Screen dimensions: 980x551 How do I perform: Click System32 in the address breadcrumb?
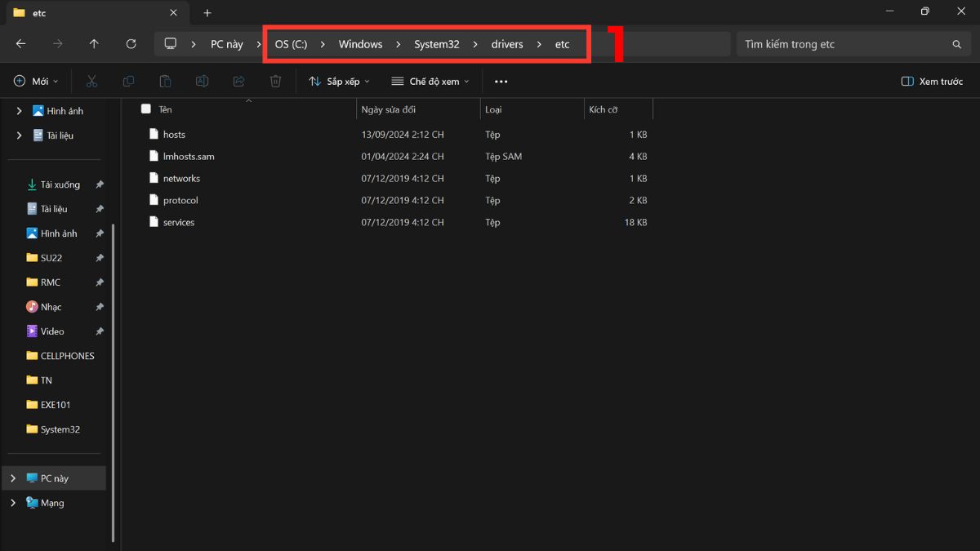pos(436,44)
